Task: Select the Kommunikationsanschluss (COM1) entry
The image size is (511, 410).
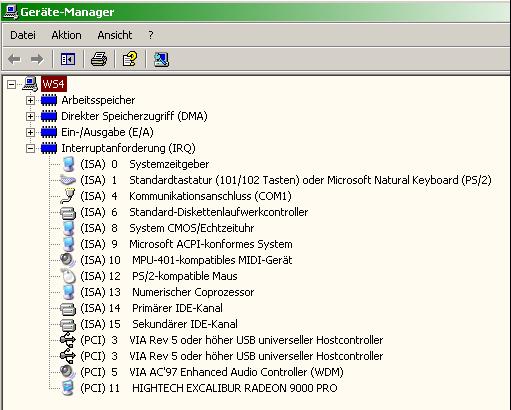Action: tap(186, 196)
